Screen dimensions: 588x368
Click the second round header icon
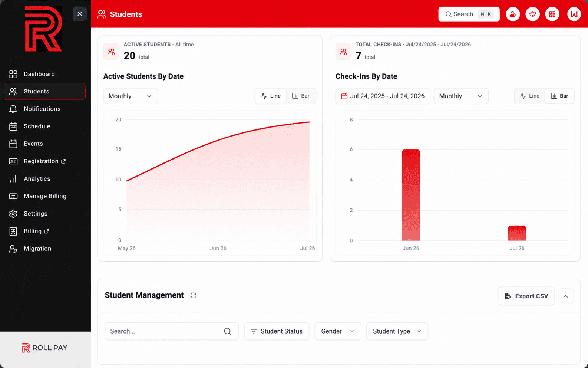point(533,14)
